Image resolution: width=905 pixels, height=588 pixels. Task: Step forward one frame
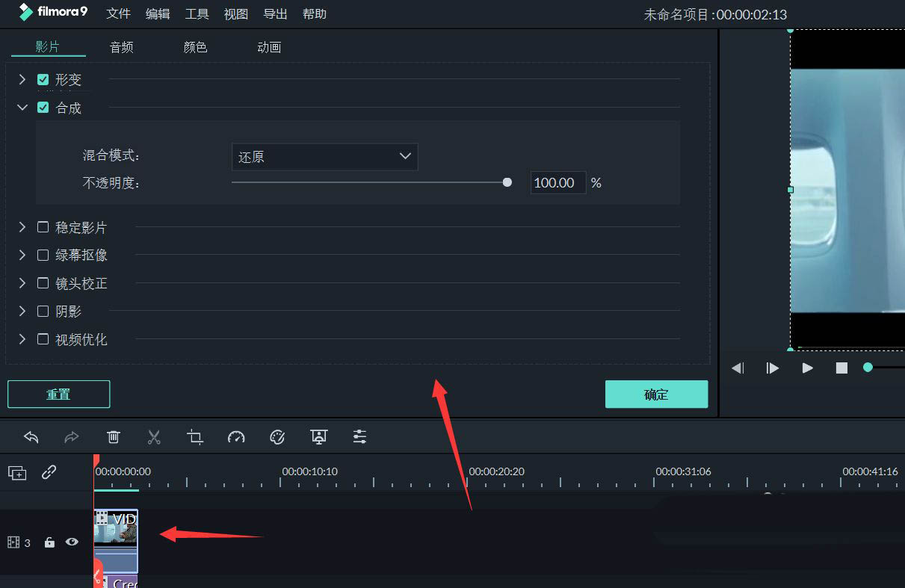tap(773, 368)
